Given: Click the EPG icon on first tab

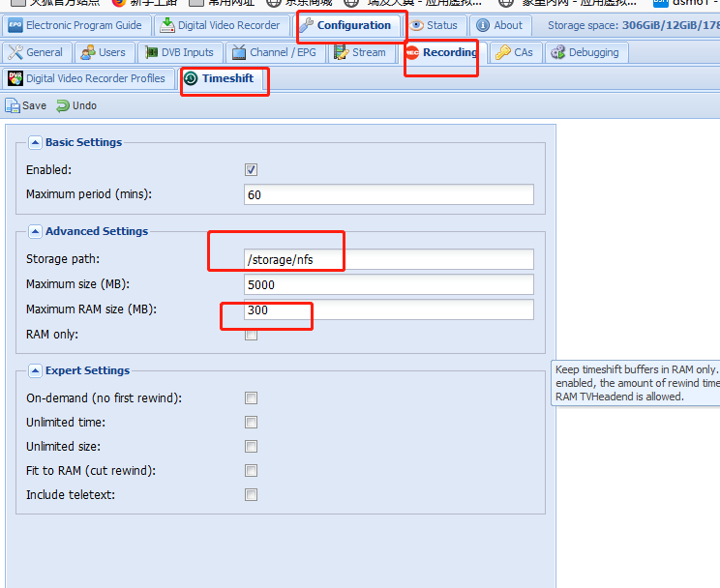Looking at the screenshot, I should click(15, 25).
